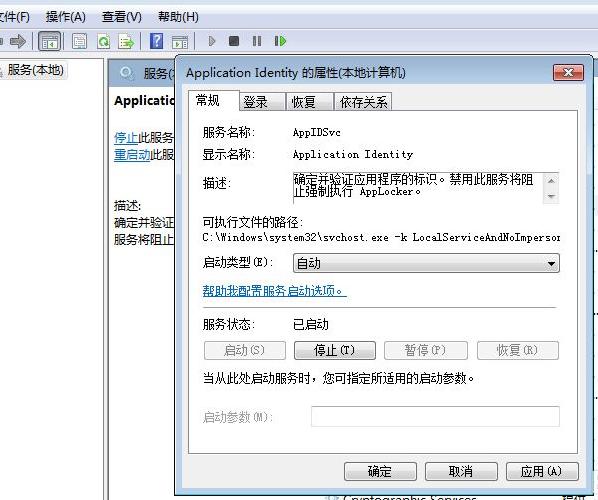Click the 停止(T) button
The height and width of the screenshot is (500, 598).
click(334, 350)
